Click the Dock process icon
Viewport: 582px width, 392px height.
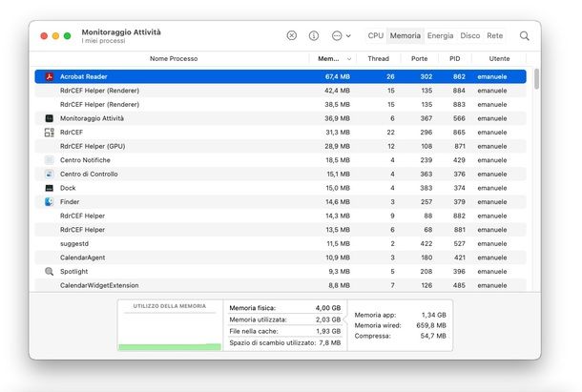(49, 188)
